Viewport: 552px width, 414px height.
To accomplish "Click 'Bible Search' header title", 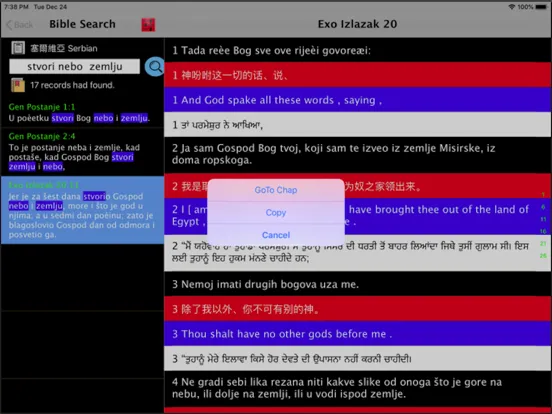I will [x=82, y=24].
